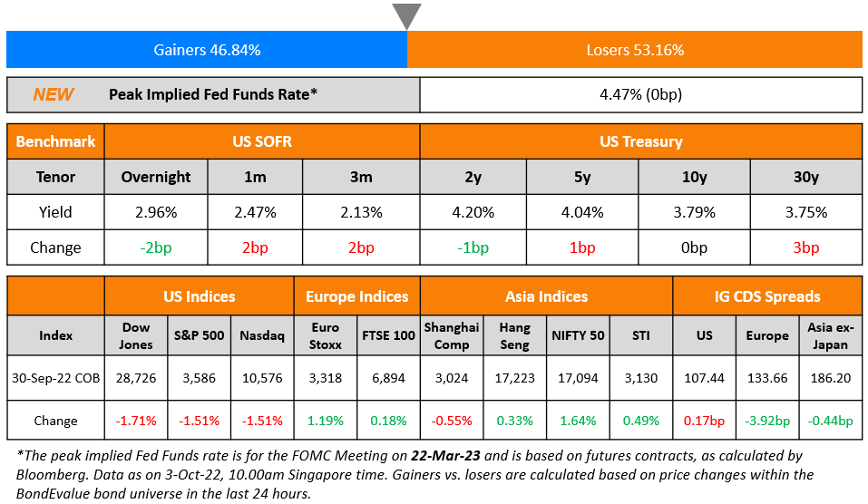Screen dimensions: 868x504
Task: Click the Overnight tenor cell
Action: pyautogui.click(x=156, y=177)
